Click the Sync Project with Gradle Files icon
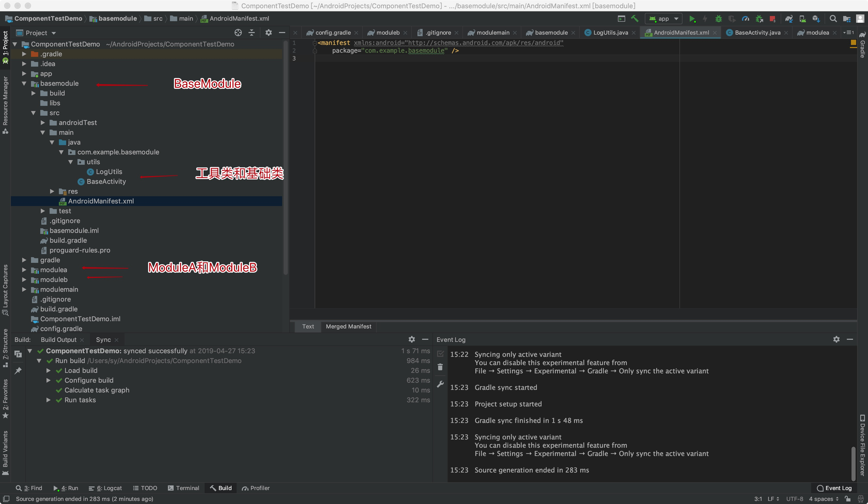Viewport: 868px width, 504px height. click(789, 19)
